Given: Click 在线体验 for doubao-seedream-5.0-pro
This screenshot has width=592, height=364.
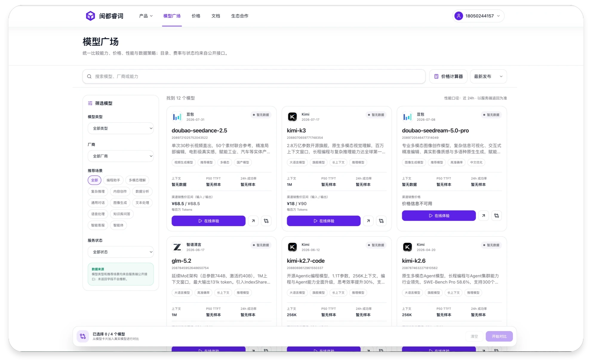Looking at the screenshot, I should (439, 216).
